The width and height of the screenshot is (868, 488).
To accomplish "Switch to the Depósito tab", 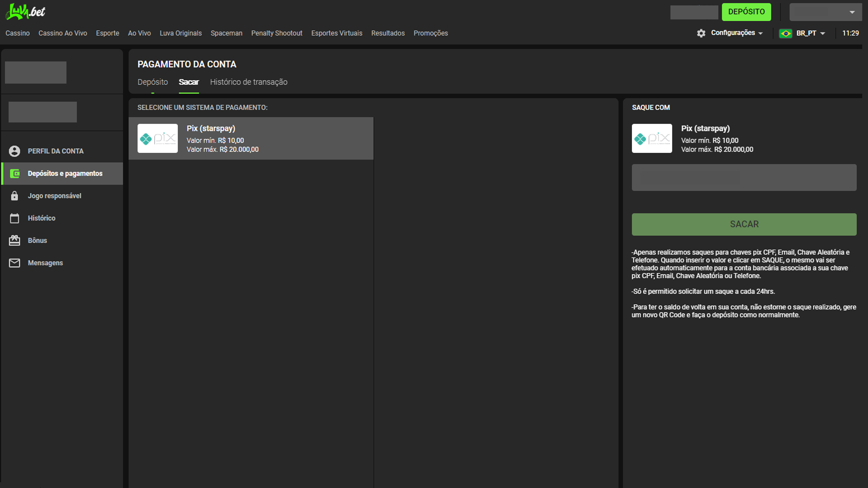I will pos(153,82).
